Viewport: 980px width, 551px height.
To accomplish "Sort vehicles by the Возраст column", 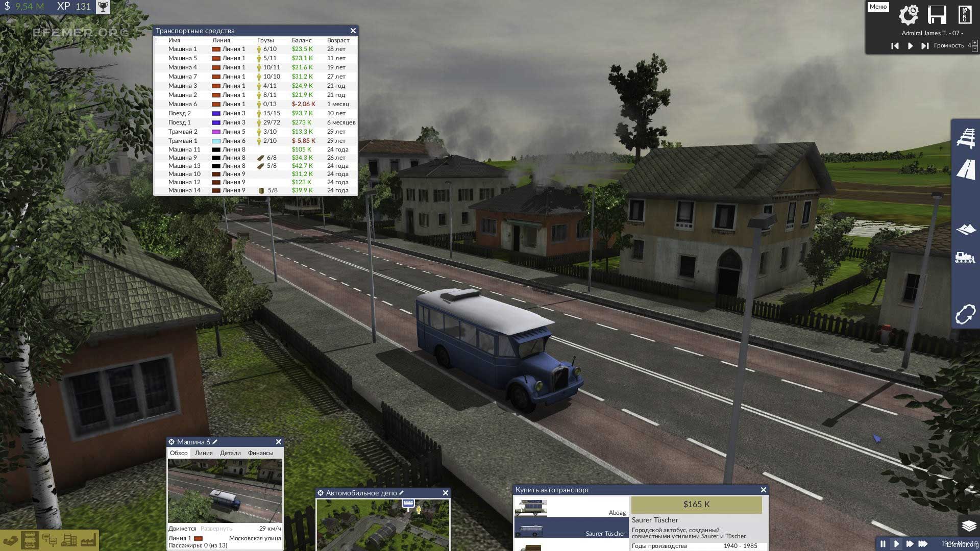I will coord(338,40).
